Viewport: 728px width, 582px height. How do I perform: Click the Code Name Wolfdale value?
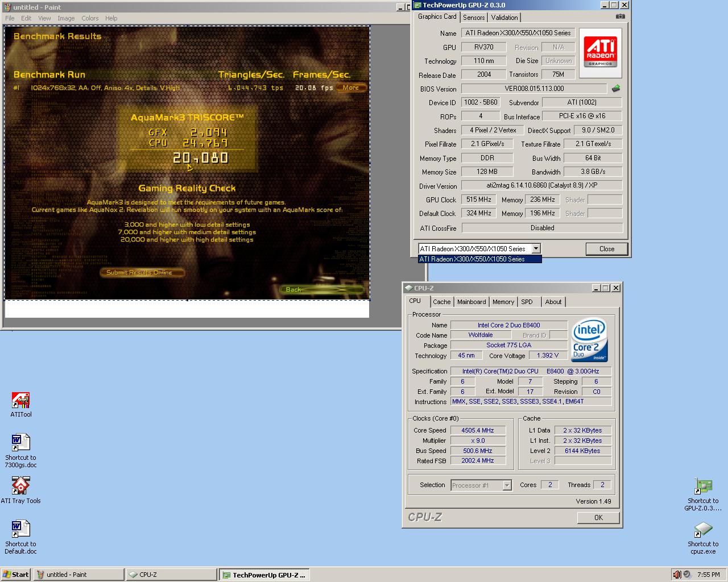[481, 335]
